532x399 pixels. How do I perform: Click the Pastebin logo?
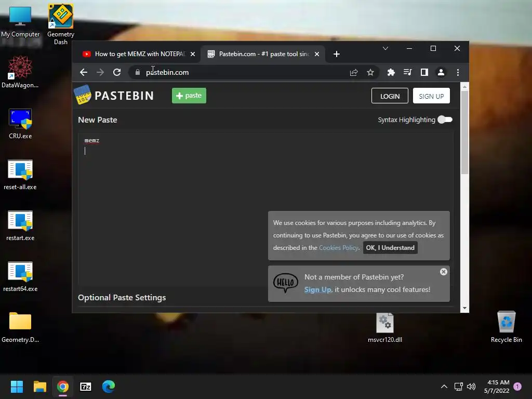[x=114, y=96]
